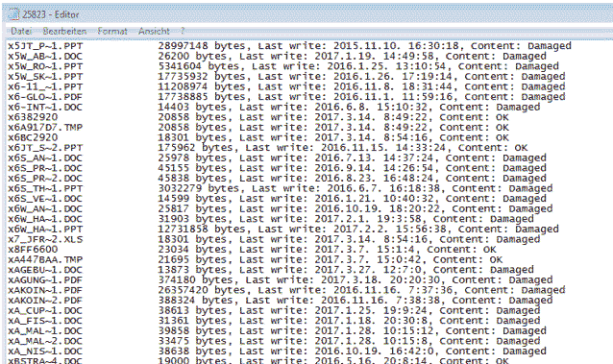The height and width of the screenshot is (364, 613).
Task: Click the x5JT_P~1.PPT file line
Action: [290, 46]
